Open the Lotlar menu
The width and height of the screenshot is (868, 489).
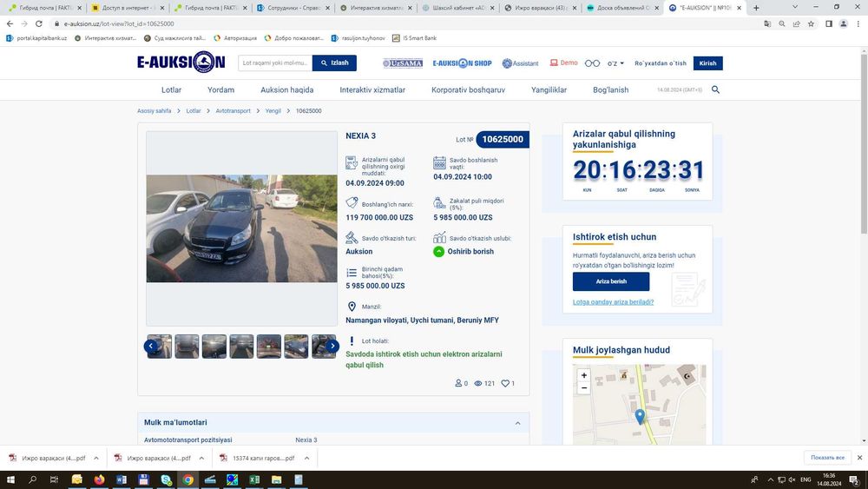tap(171, 89)
